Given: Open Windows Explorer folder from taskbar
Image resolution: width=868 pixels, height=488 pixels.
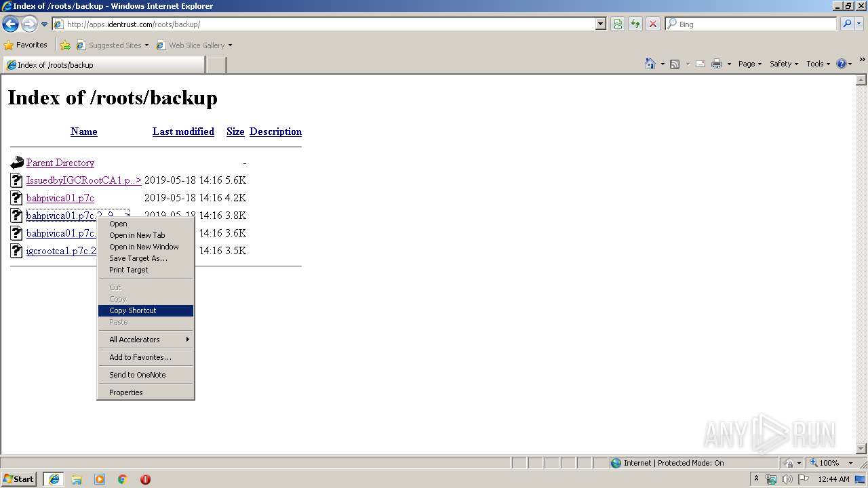Looking at the screenshot, I should click(77, 479).
